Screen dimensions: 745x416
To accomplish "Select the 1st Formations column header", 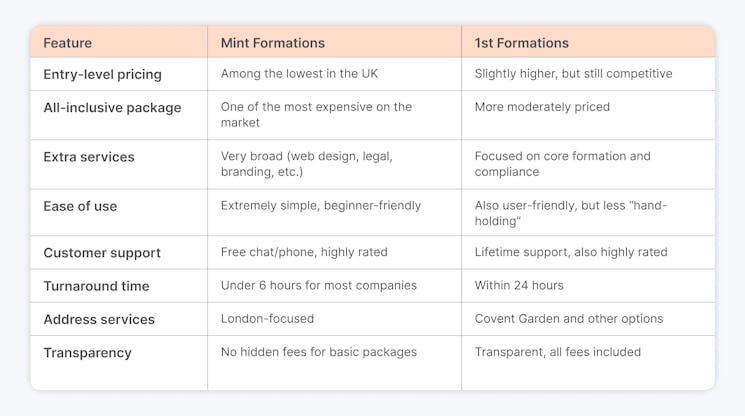I will click(522, 43).
